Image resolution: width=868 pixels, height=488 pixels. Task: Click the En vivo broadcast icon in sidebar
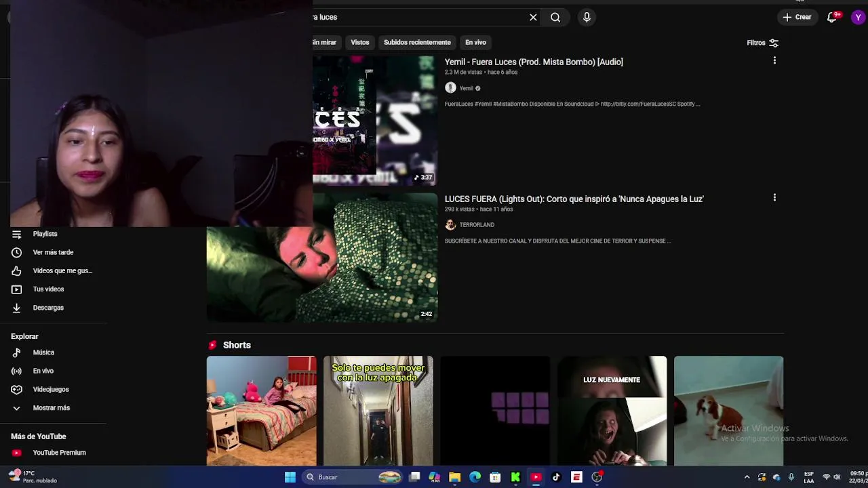pos(17,371)
